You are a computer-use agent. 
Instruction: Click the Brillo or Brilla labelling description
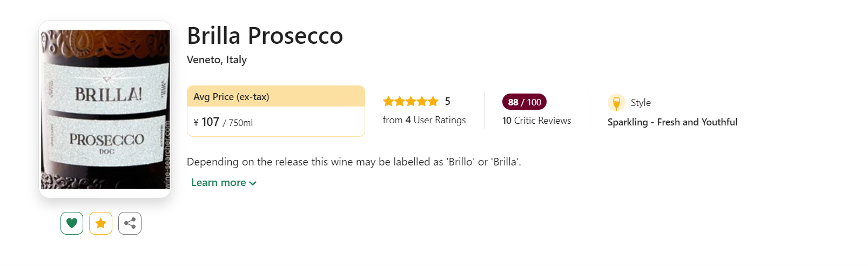click(x=354, y=162)
